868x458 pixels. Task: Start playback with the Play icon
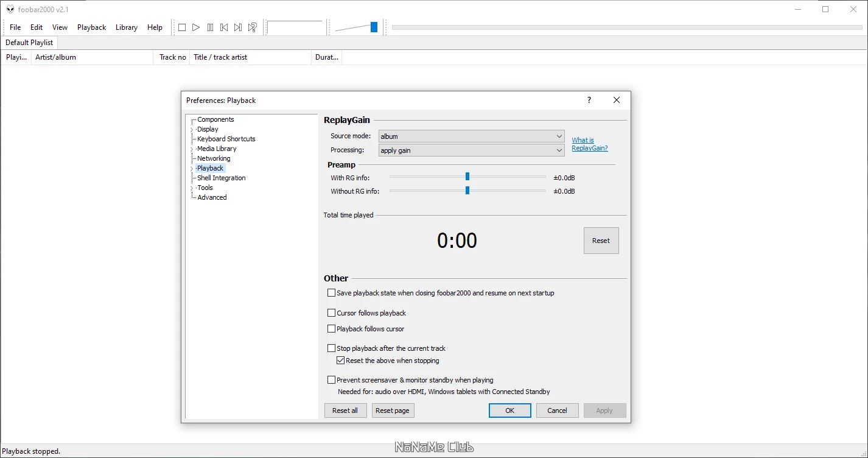tap(196, 27)
